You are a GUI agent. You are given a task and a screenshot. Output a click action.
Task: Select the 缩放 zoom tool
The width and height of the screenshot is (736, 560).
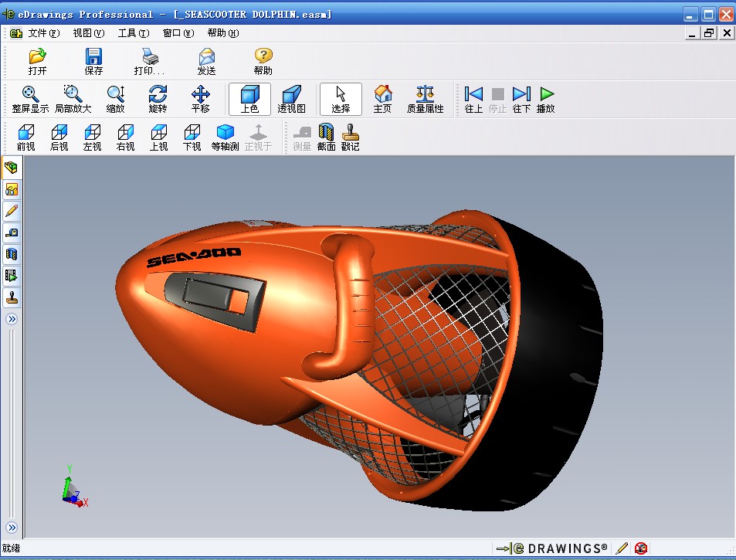point(116,99)
